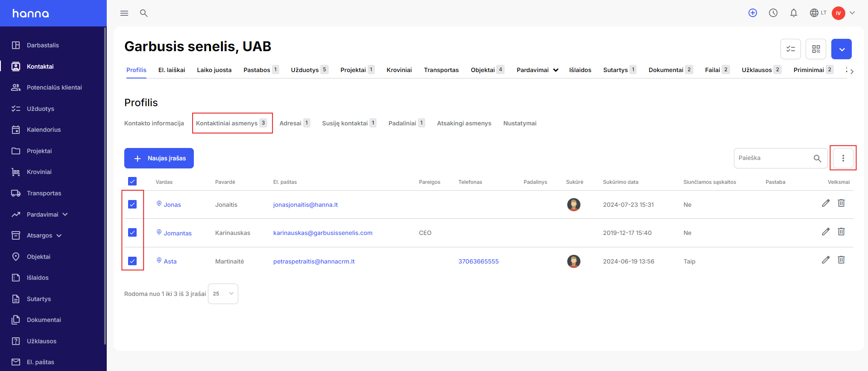The height and width of the screenshot is (371, 868).
Task: Click the Naujas įrašas button
Action: (159, 158)
